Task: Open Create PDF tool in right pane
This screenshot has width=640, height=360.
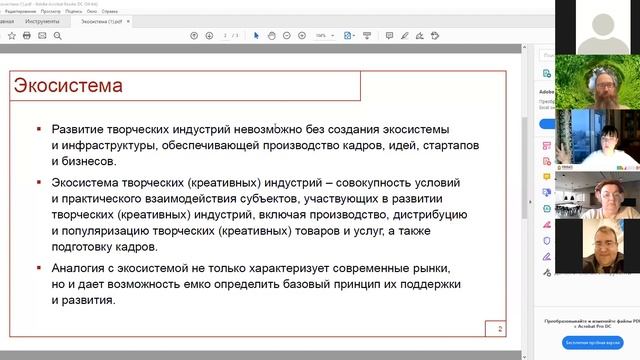Action: point(547,161)
